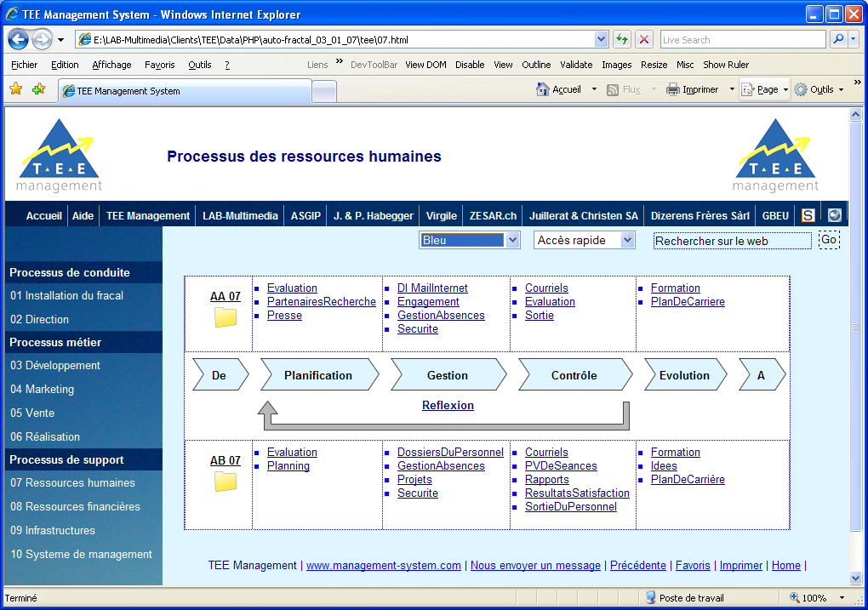The image size is (868, 610).
Task: Click the Poste de travail zone icon
Action: tap(651, 598)
